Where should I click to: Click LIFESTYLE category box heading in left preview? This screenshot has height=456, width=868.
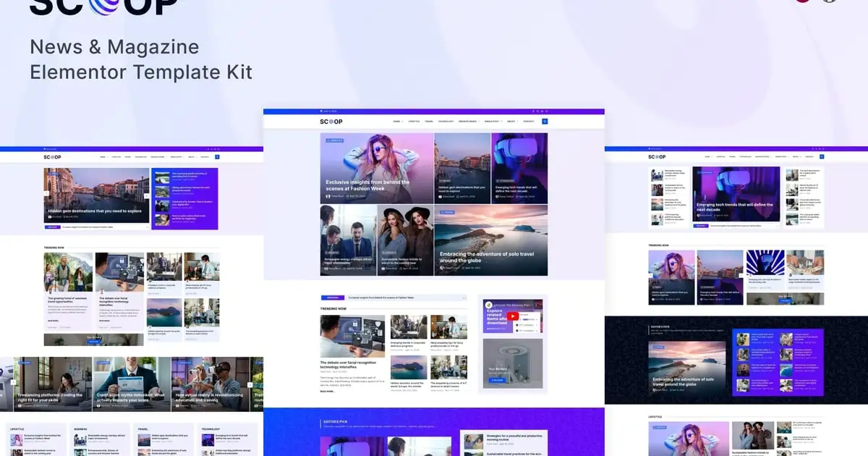click(17, 429)
